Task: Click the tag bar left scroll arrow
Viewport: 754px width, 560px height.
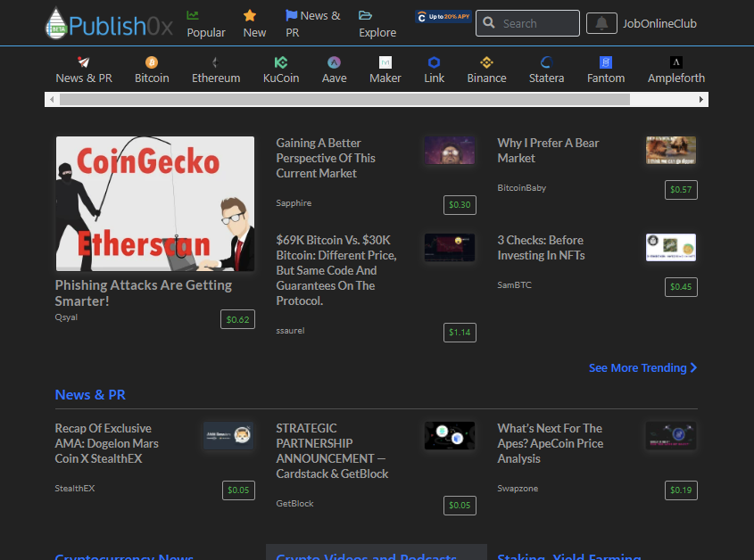Action: 52,100
